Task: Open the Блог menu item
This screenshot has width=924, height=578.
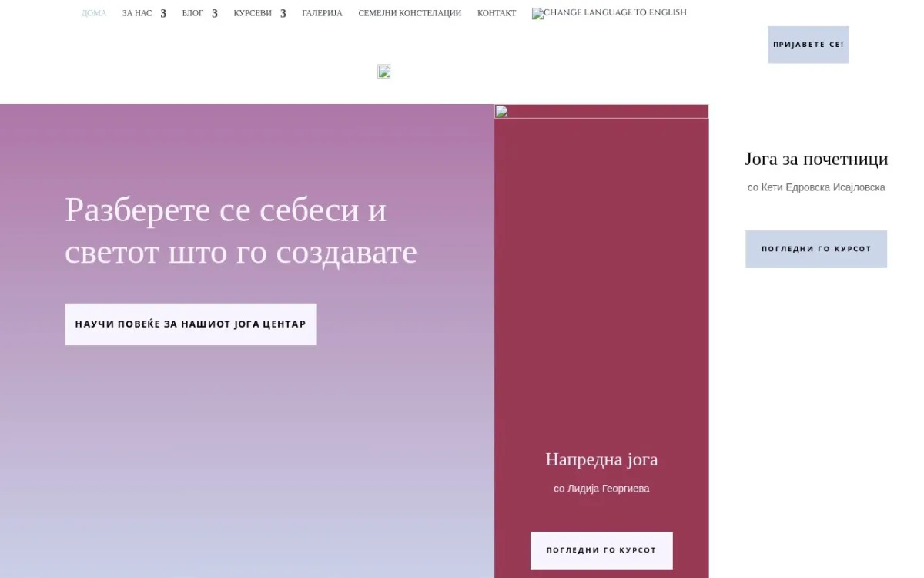Action: (192, 13)
